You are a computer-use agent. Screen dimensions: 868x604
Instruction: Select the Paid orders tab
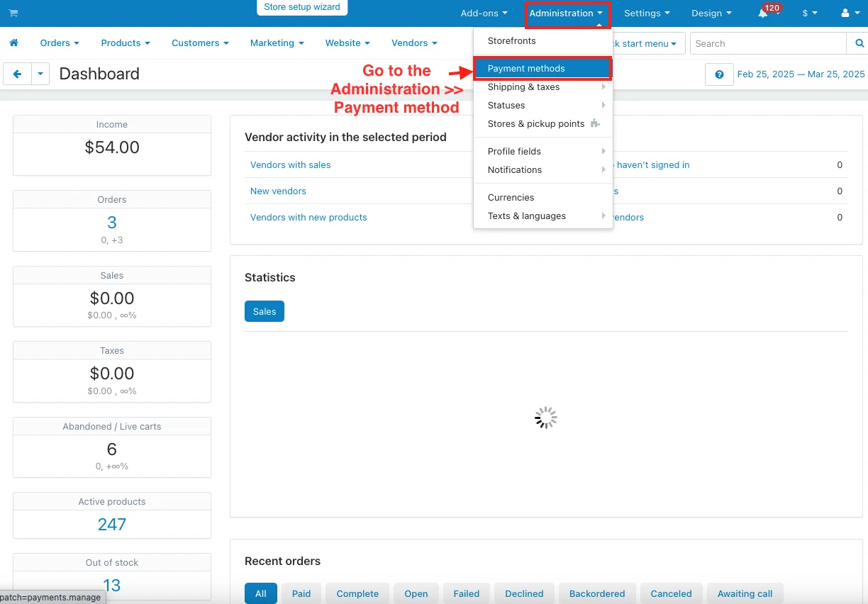click(x=301, y=594)
